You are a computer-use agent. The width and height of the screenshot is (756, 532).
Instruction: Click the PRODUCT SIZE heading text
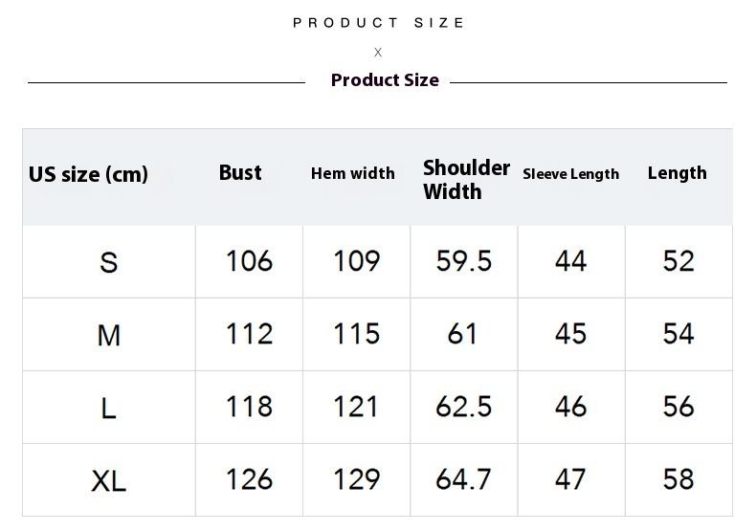pos(379,23)
